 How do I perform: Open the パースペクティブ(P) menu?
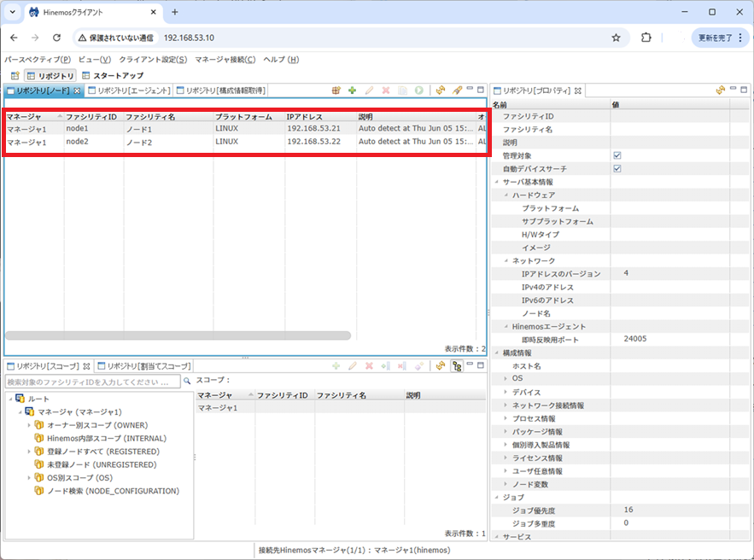click(38, 60)
